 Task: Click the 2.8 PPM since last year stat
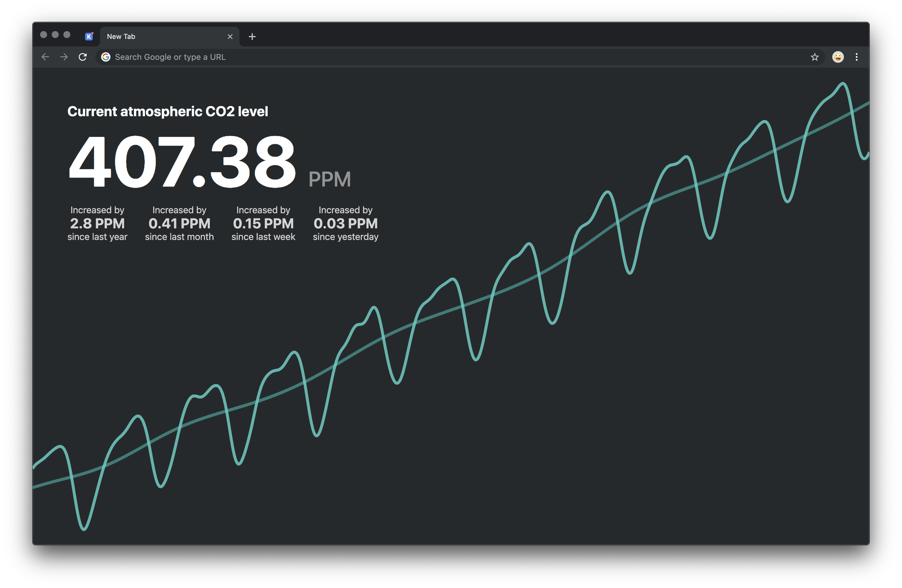point(97,223)
